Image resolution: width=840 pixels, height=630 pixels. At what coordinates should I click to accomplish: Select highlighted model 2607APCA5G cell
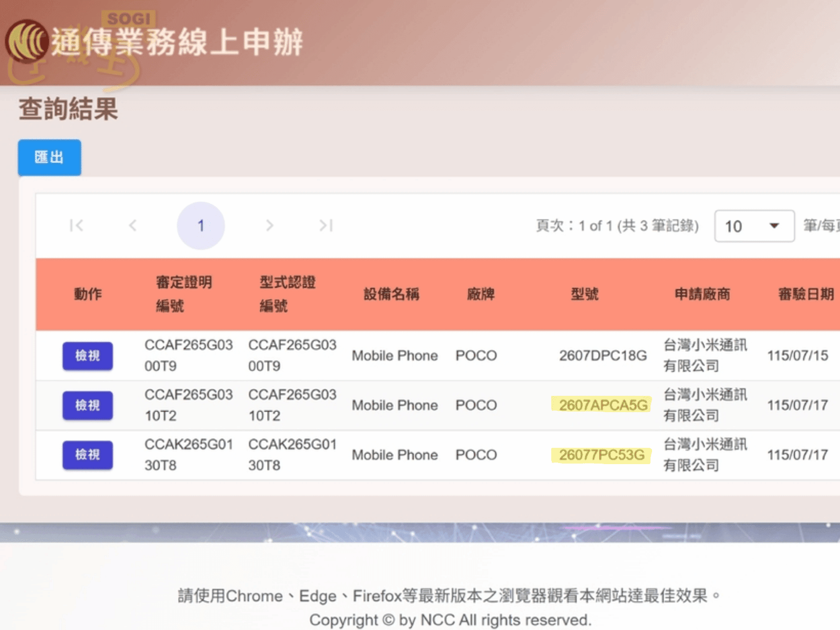coord(603,405)
